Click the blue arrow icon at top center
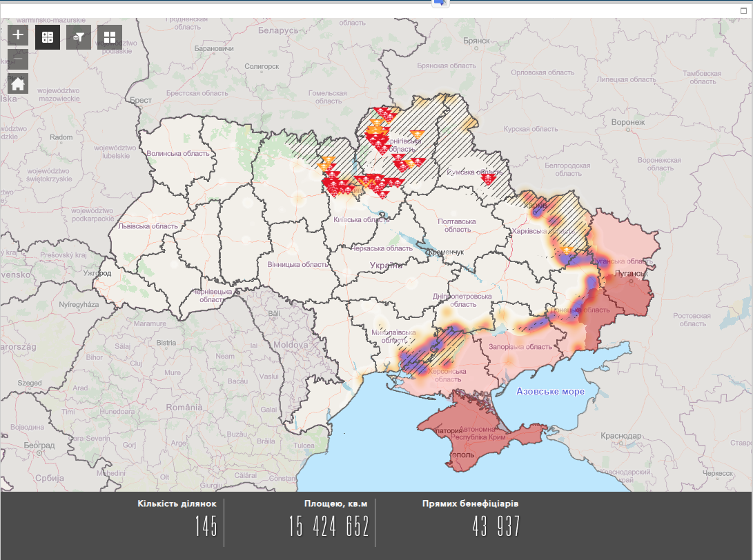Screen dimensions: 753x560 point(440,3)
